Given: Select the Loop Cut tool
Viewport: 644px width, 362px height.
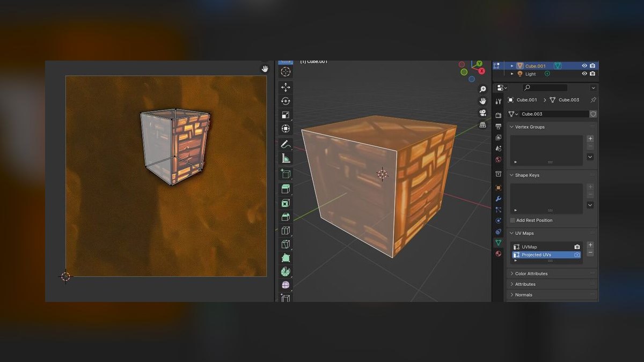Looking at the screenshot, I should click(x=286, y=231).
